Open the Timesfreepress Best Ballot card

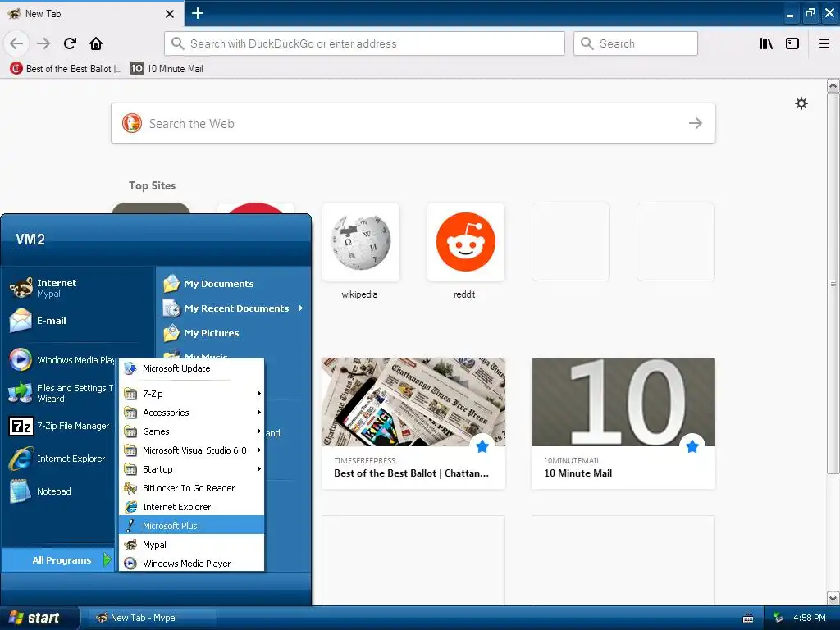(x=413, y=423)
